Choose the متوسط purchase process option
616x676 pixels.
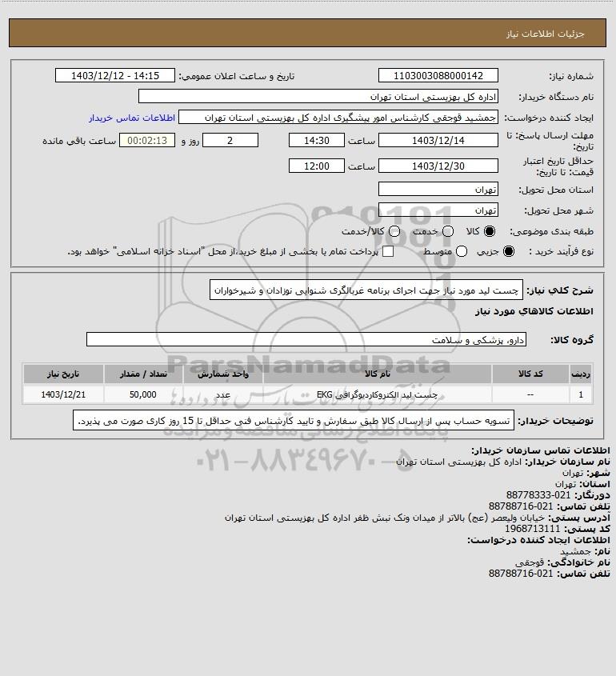coord(462,251)
